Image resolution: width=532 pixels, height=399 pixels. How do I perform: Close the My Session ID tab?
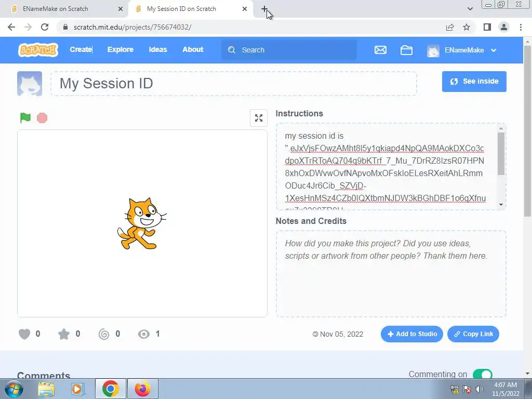(245, 9)
